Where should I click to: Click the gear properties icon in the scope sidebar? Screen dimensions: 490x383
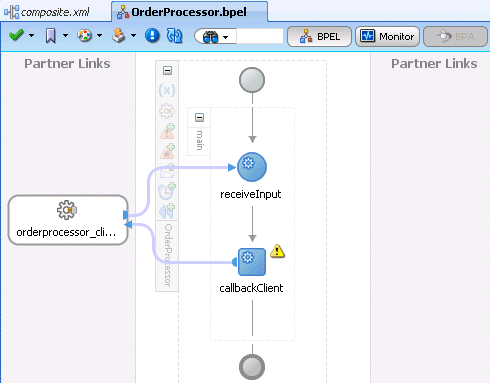click(x=167, y=111)
